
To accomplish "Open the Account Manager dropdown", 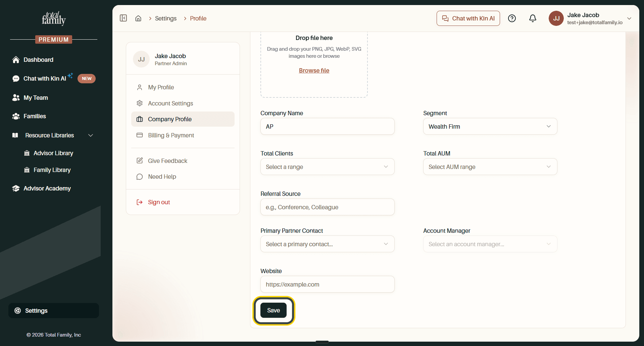I will point(490,244).
